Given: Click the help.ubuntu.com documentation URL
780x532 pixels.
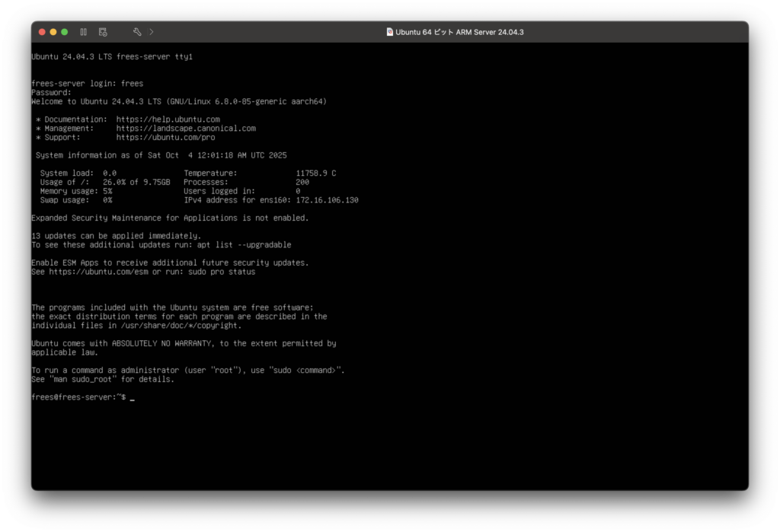Looking at the screenshot, I should 168,119.
